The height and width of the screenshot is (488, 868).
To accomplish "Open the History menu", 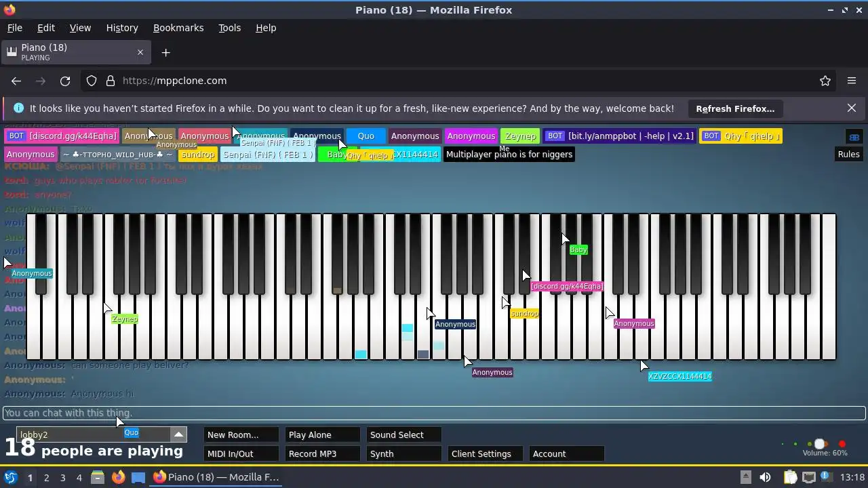I will pos(122,28).
